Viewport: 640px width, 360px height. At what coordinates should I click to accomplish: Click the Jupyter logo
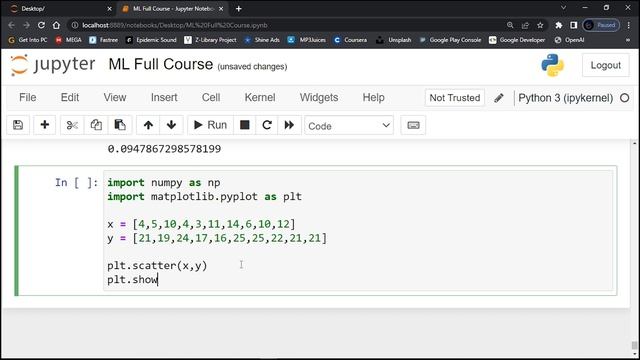[53, 65]
